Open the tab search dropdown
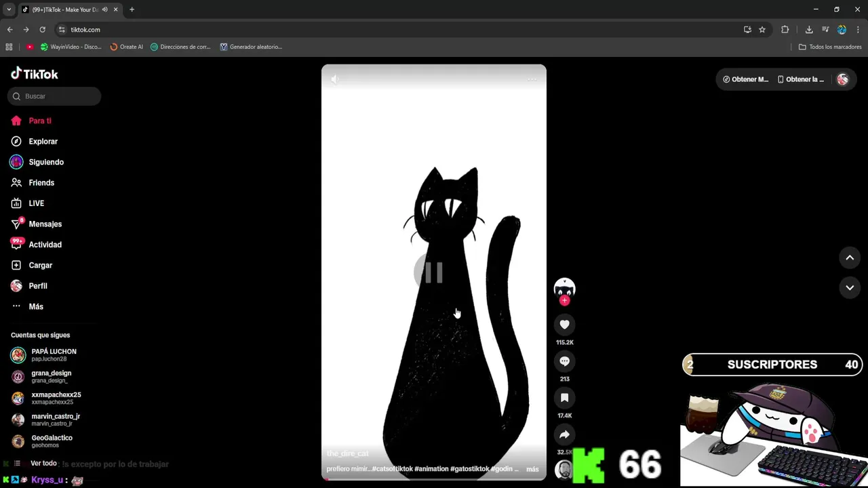Viewport: 868px width, 488px height. pos(9,9)
